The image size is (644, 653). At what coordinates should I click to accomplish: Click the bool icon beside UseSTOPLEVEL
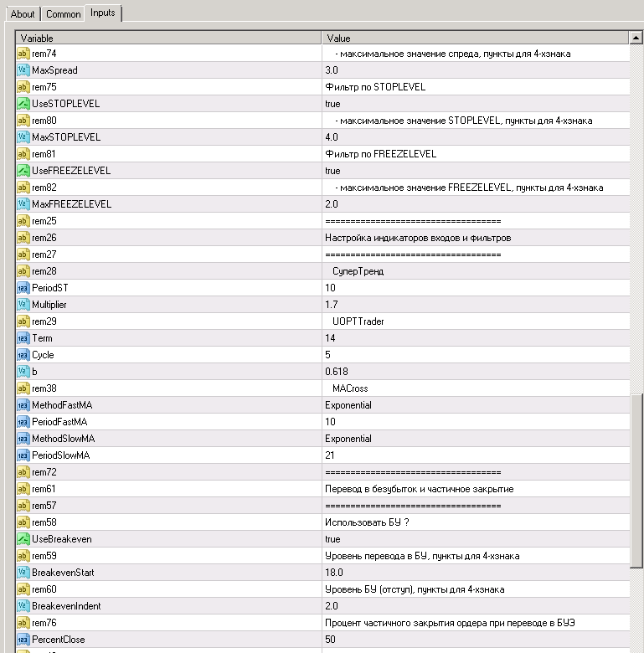[23, 103]
